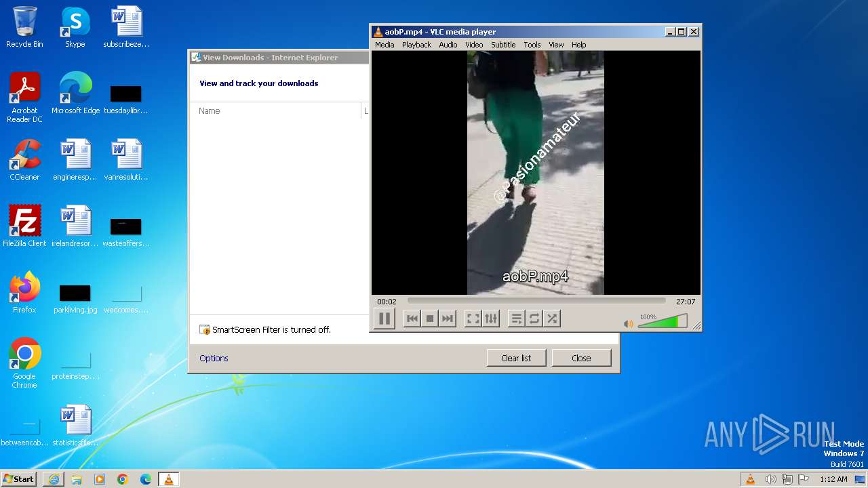Click the elapsed time 00:02
Screen dimensions: 868x488
(x=387, y=302)
